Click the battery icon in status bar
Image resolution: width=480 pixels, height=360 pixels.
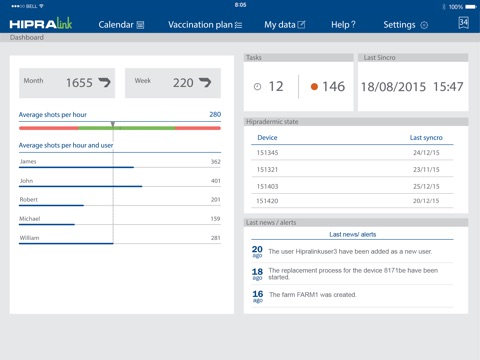point(471,7)
